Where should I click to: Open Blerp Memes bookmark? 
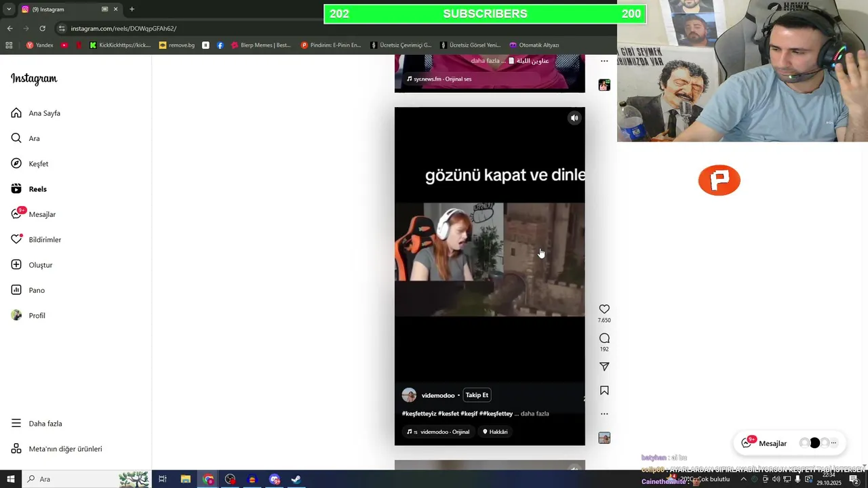pyautogui.click(x=261, y=45)
